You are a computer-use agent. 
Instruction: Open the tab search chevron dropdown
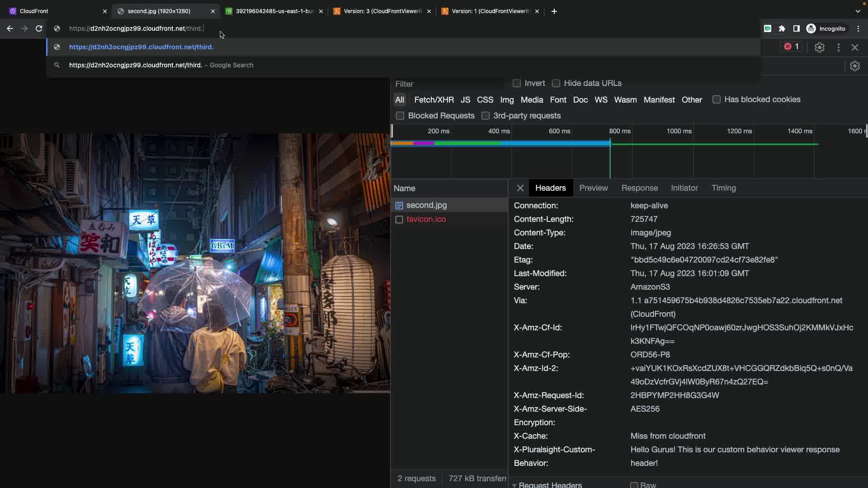click(858, 11)
